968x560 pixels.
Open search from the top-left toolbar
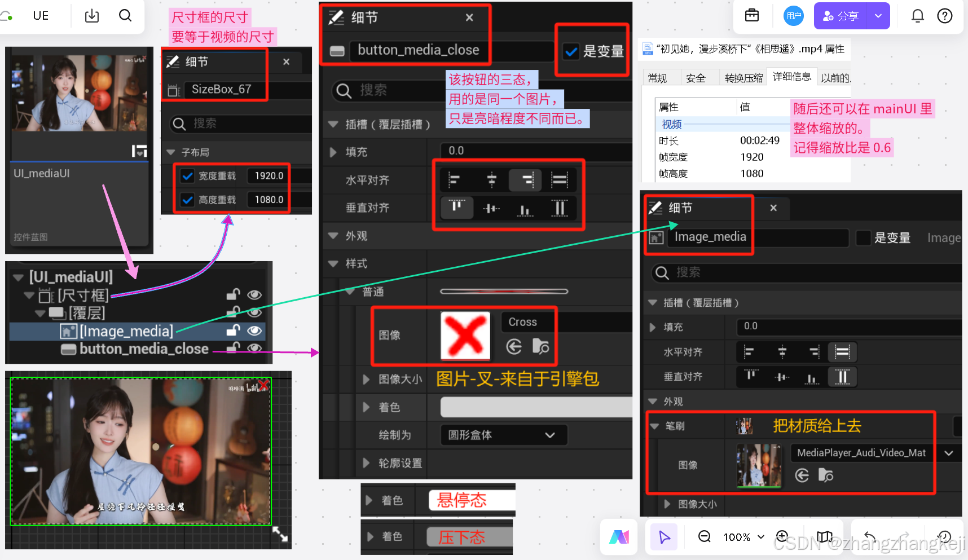click(x=125, y=15)
